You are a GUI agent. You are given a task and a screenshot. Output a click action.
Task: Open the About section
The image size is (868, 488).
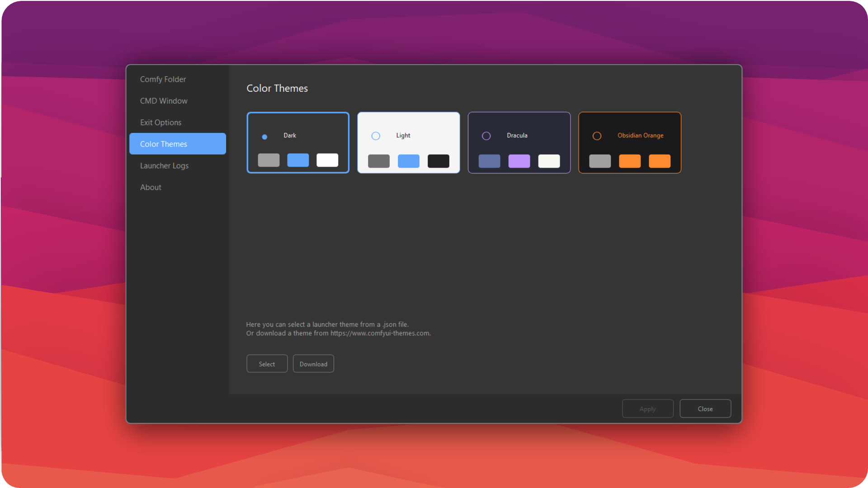pos(178,187)
